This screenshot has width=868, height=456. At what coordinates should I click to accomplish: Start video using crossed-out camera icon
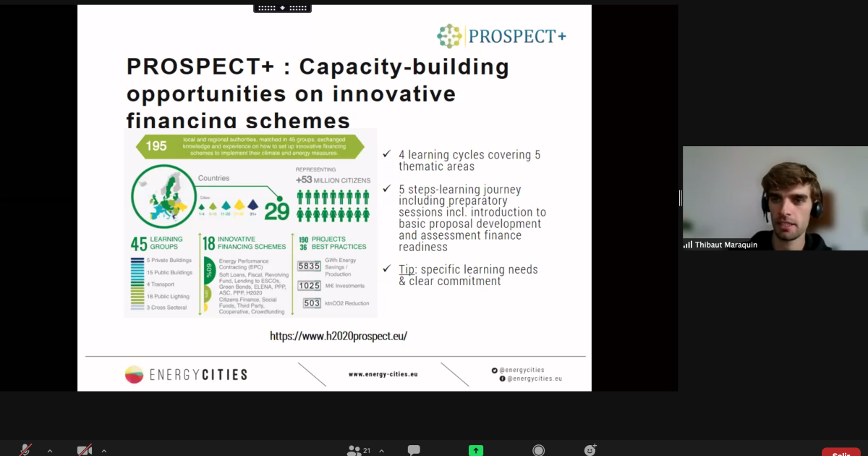coord(85,450)
